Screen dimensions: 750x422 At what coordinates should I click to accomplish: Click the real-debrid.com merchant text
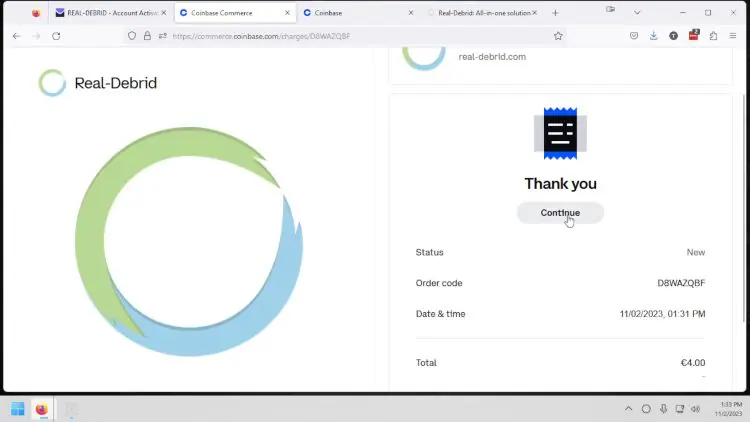tap(492, 56)
